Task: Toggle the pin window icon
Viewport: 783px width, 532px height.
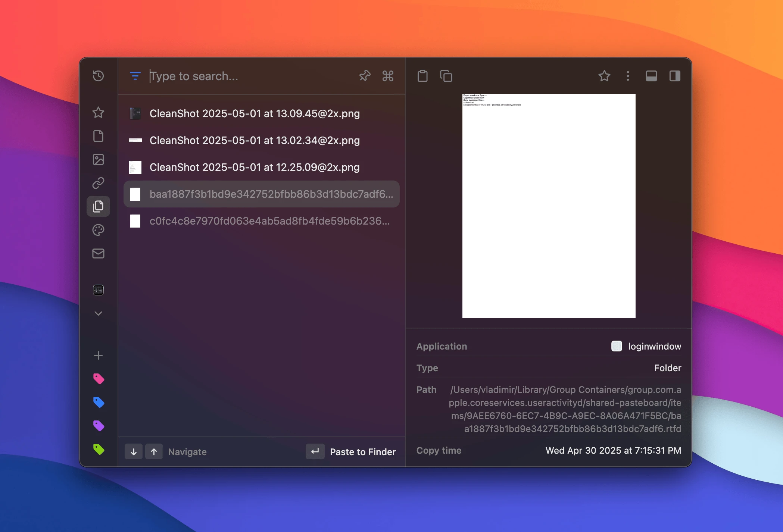Action: [365, 76]
